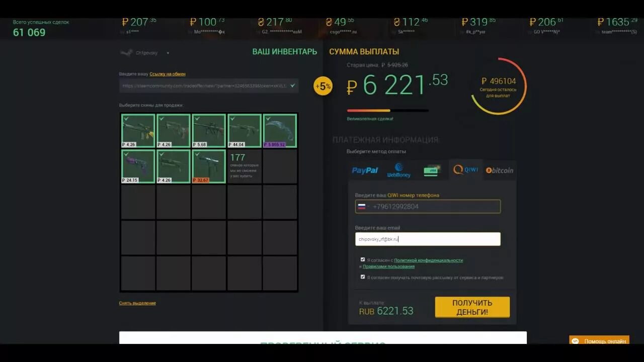Image resolution: width=644 pixels, height=362 pixels.
Task: Toggle the email newsletter consent checkbox
Action: coord(363,277)
